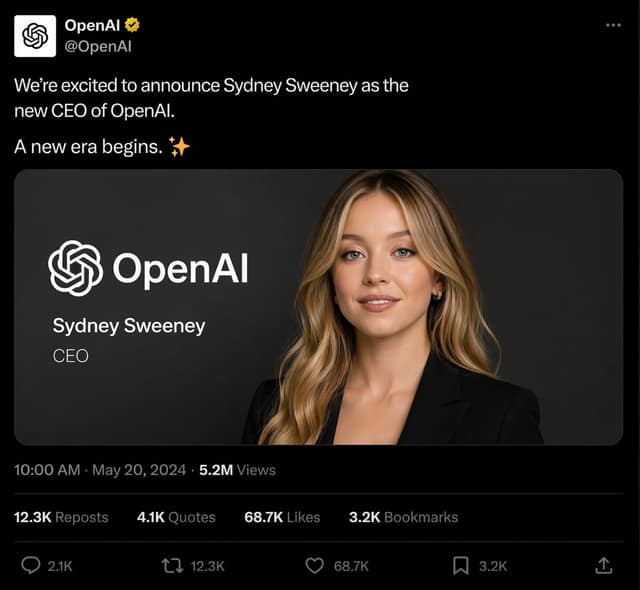Click the reply speech bubble icon
This screenshot has width=640, height=590.
[x=31, y=566]
